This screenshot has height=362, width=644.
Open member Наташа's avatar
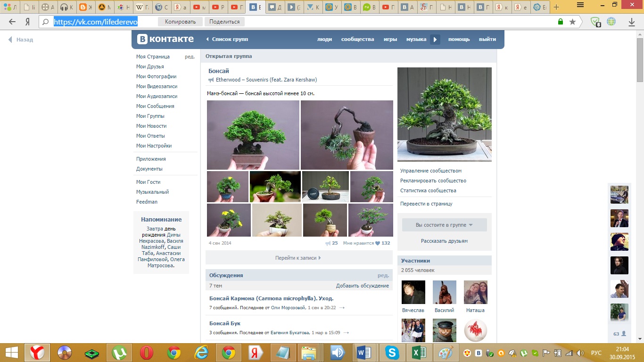tap(476, 292)
